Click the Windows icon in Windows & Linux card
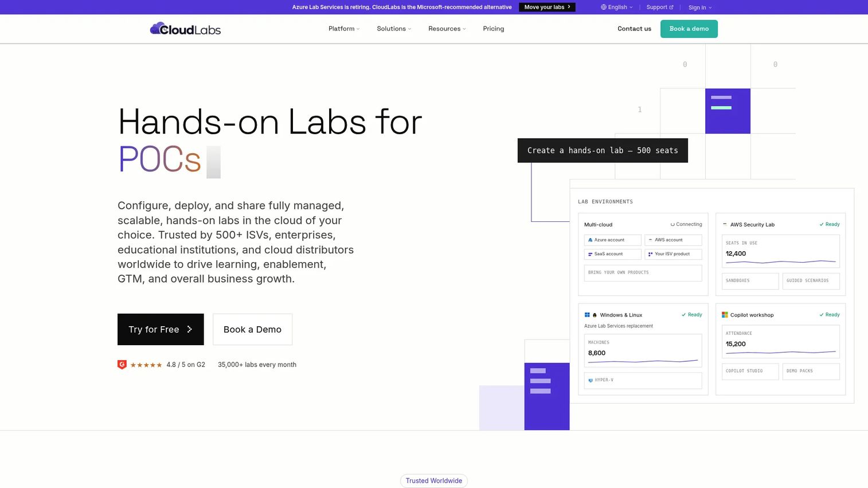This screenshot has width=868, height=488. (x=587, y=315)
